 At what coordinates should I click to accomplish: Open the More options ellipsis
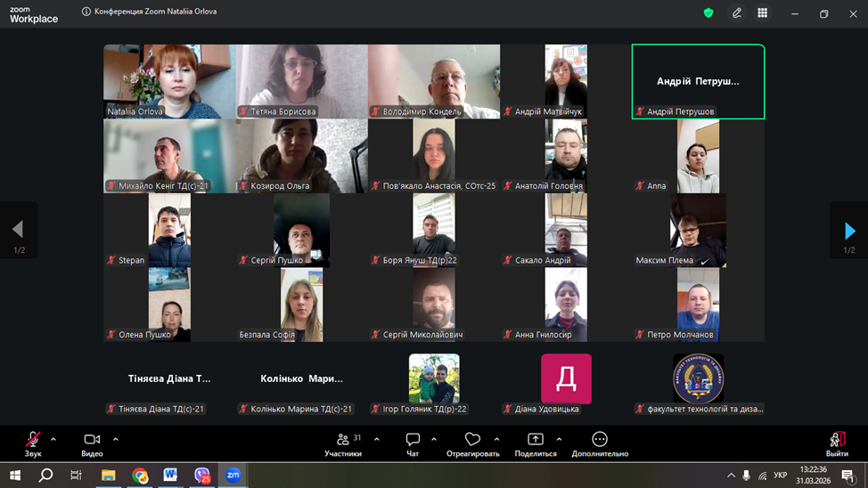click(600, 443)
